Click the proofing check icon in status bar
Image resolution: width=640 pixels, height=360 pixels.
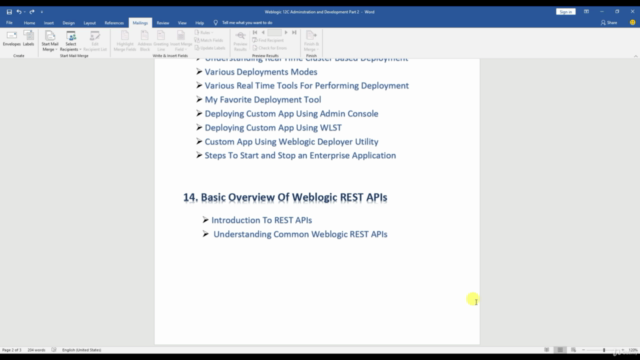(x=54, y=350)
